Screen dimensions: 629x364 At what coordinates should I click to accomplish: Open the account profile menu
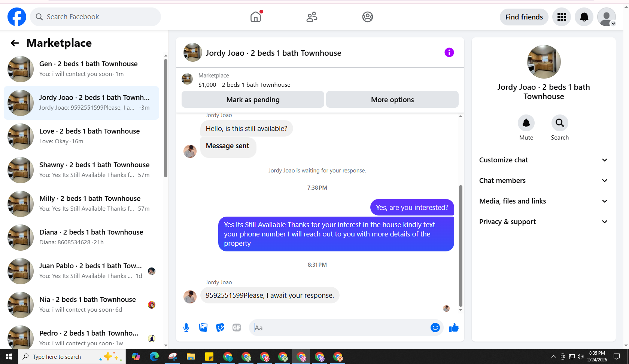[x=607, y=17]
